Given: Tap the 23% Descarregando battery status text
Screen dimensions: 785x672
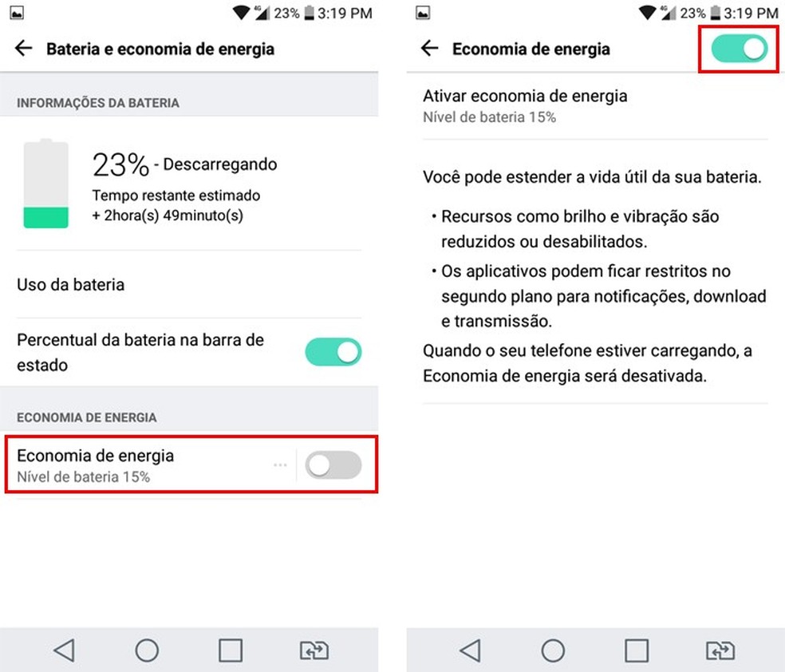Looking at the screenshot, I should 184,164.
